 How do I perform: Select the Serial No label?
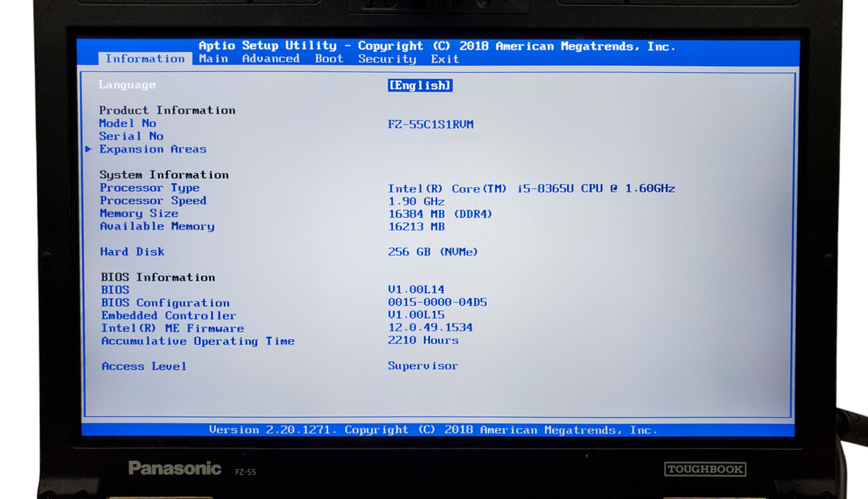click(131, 135)
